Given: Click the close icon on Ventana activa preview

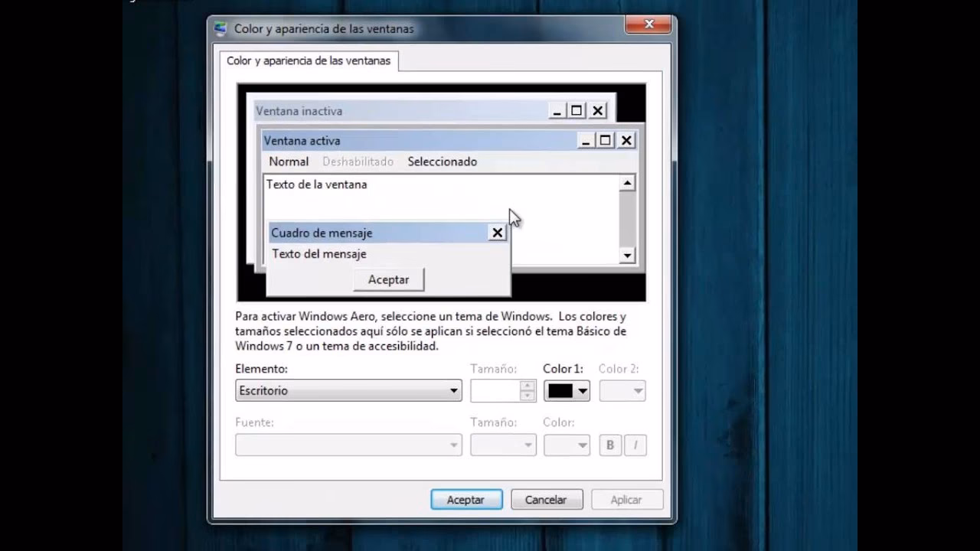Looking at the screenshot, I should (626, 140).
